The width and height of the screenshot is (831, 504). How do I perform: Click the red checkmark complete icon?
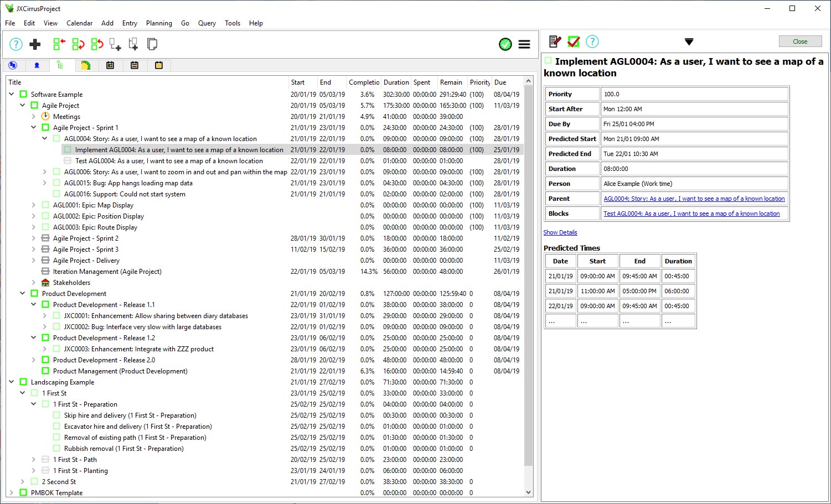pyautogui.click(x=574, y=41)
